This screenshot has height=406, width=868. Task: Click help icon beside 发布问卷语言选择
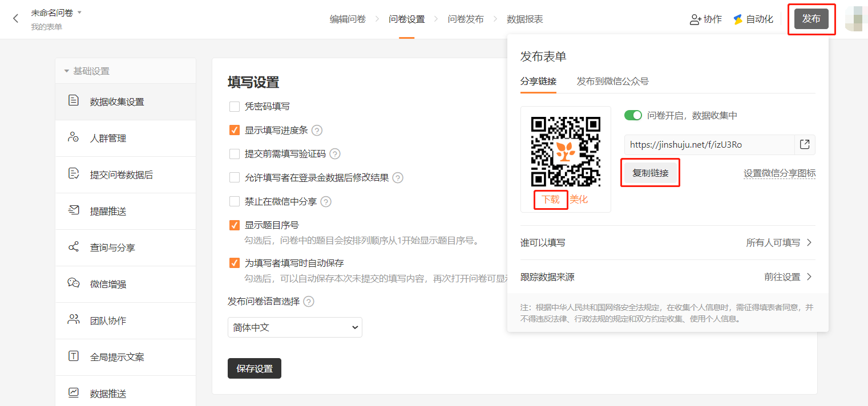click(x=309, y=302)
